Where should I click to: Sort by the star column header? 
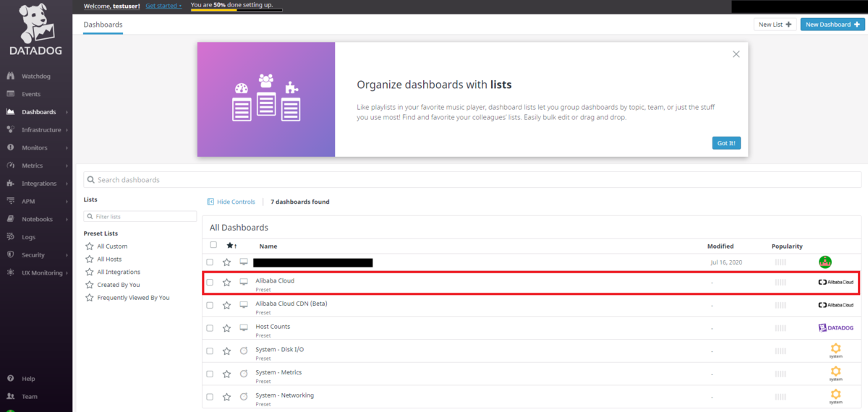(231, 246)
